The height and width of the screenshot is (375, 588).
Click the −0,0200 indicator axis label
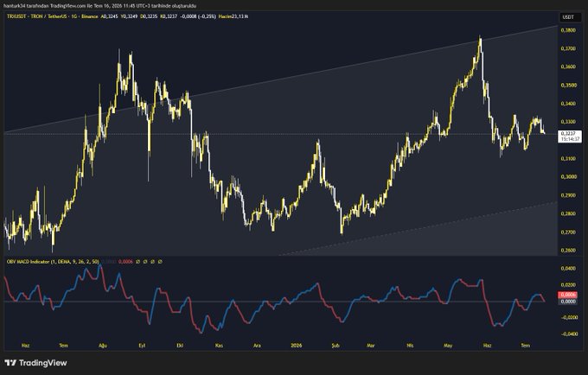[x=567, y=317]
